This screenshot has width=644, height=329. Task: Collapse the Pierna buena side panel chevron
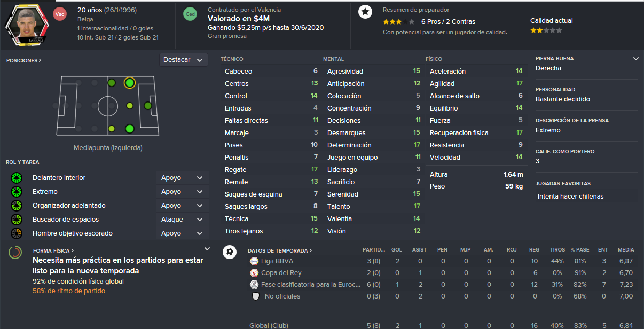point(635,59)
